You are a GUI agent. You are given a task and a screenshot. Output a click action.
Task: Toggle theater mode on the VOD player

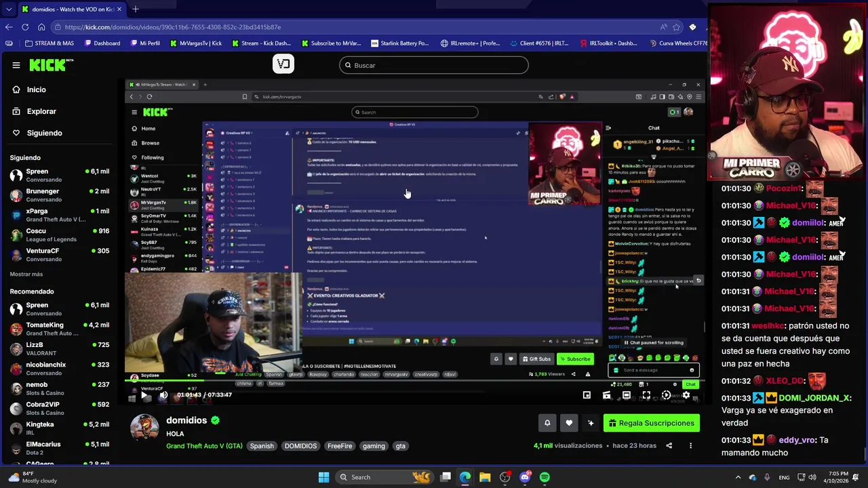tap(626, 395)
